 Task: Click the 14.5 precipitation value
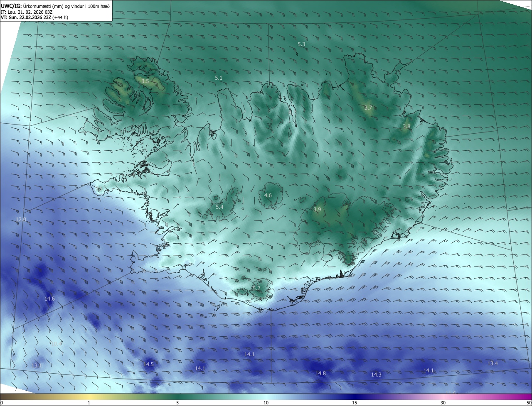[x=148, y=364]
